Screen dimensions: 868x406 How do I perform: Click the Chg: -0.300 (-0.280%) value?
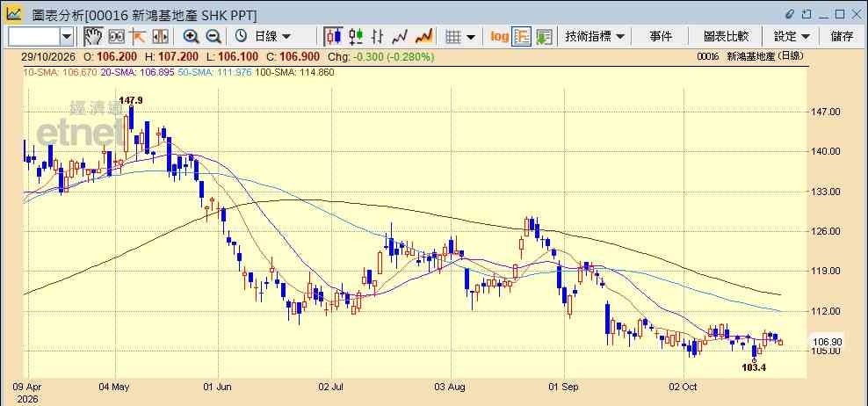point(381,57)
